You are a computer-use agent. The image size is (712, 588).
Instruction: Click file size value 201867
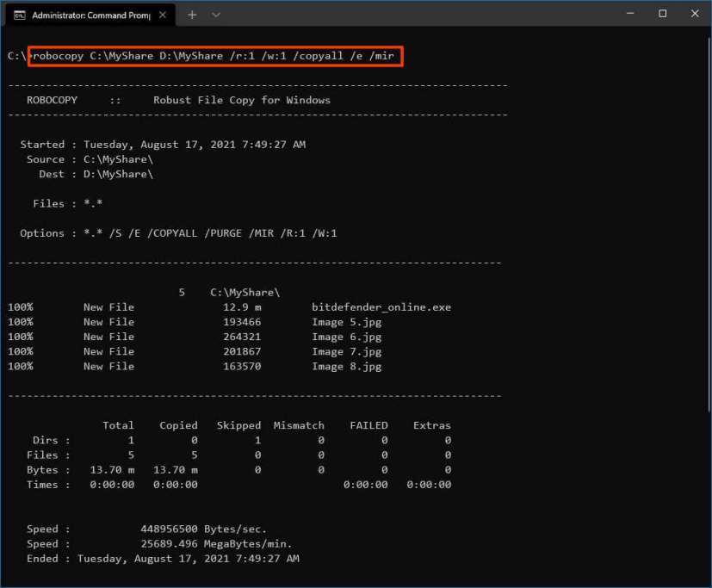point(242,351)
